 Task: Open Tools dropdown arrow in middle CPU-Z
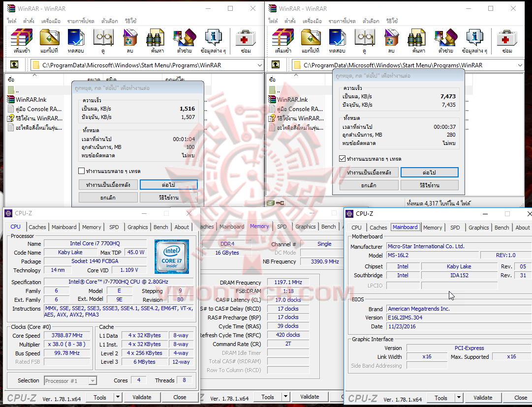coord(285,397)
